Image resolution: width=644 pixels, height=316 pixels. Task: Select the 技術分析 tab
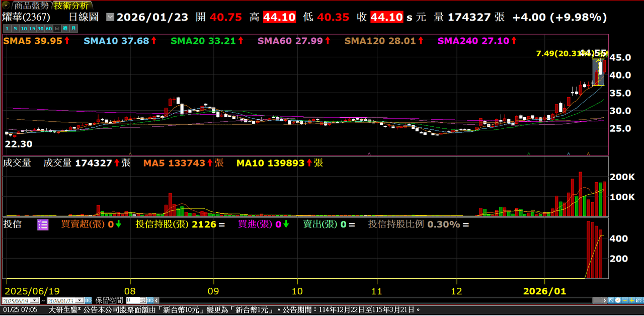click(x=71, y=6)
